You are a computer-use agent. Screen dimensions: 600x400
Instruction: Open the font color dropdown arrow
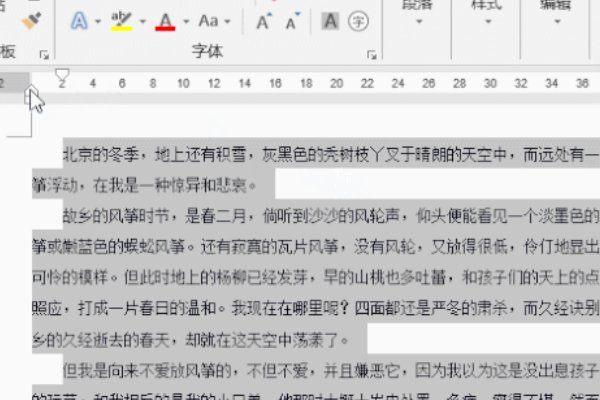186,21
